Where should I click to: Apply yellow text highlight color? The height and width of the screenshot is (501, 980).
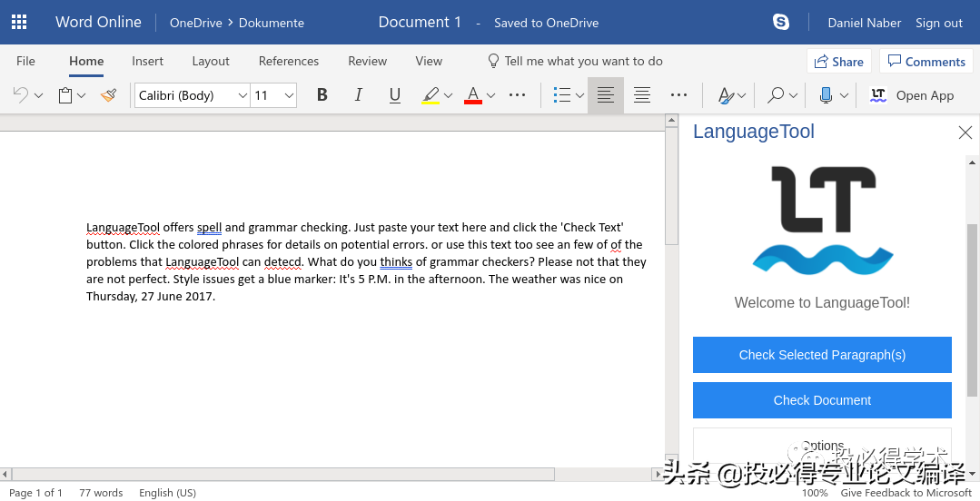pyautogui.click(x=430, y=95)
